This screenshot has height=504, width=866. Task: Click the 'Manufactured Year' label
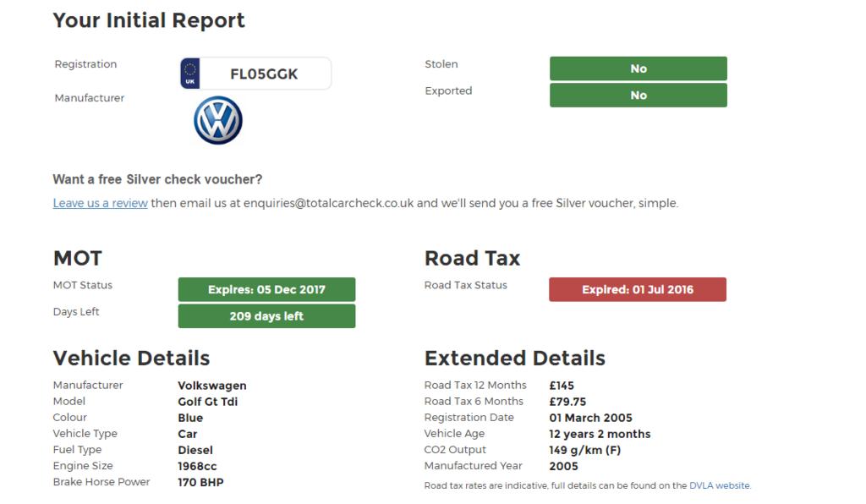coord(474,465)
